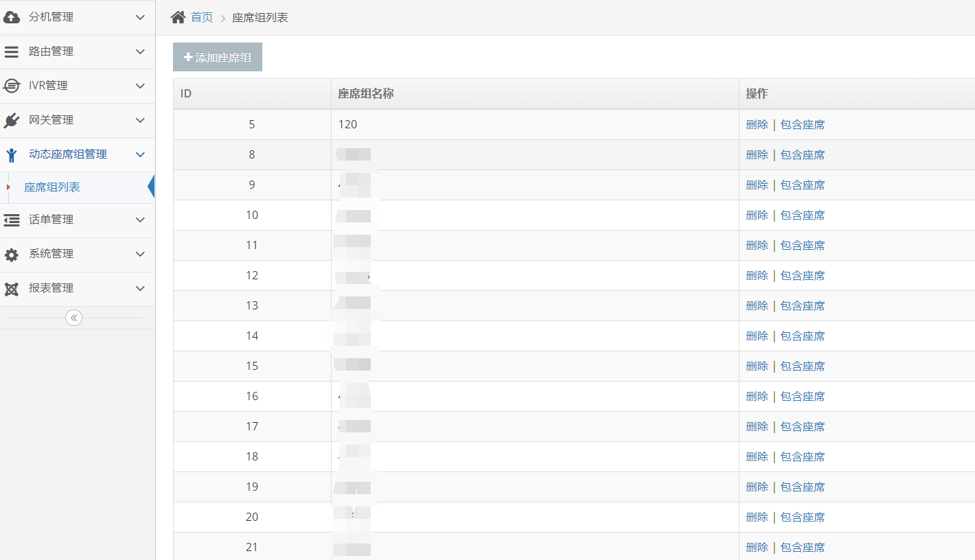This screenshot has width=975, height=560.
Task: Click the person icon beside 动态座席组管理
Action: (x=12, y=154)
